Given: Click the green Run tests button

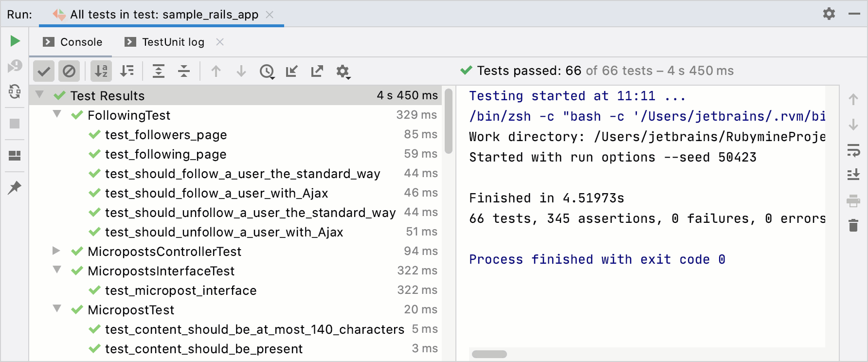Looking at the screenshot, I should click(x=15, y=41).
